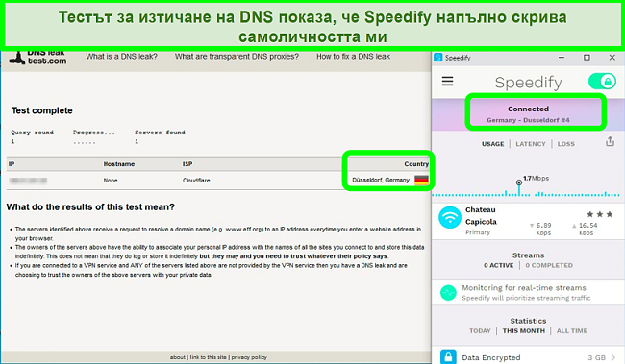The width and height of the screenshot is (625, 364).
Task: Click the Chateau Capicola Wi-Fi icon
Action: pos(450,217)
